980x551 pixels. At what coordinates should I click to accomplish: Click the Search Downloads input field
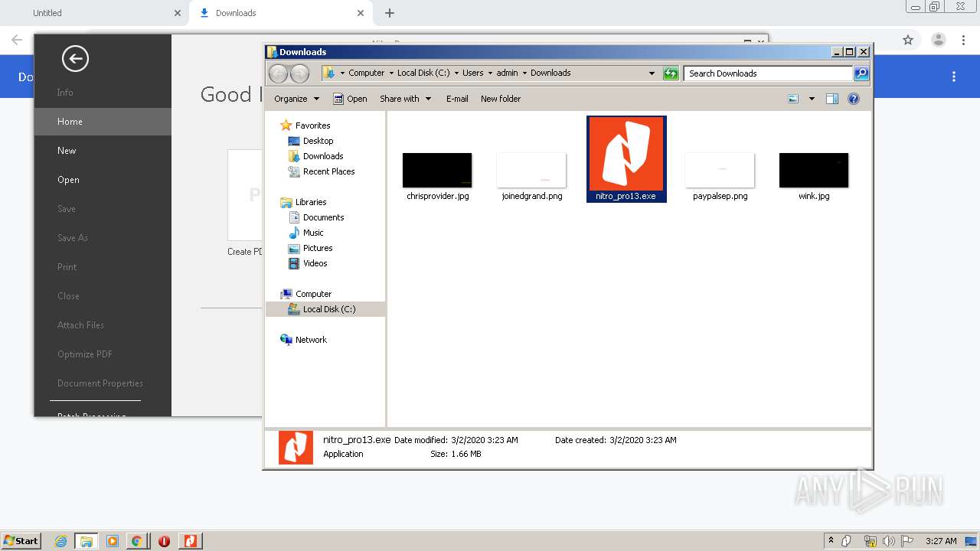point(768,73)
